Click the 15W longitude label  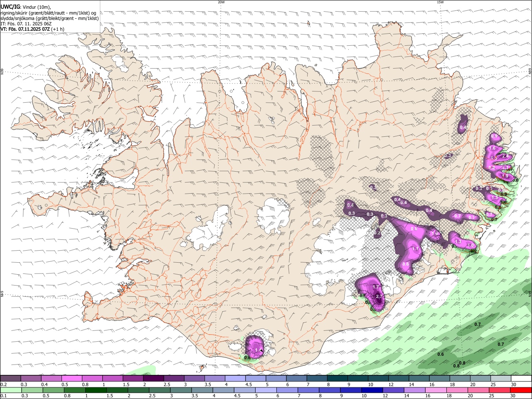(440, 2)
